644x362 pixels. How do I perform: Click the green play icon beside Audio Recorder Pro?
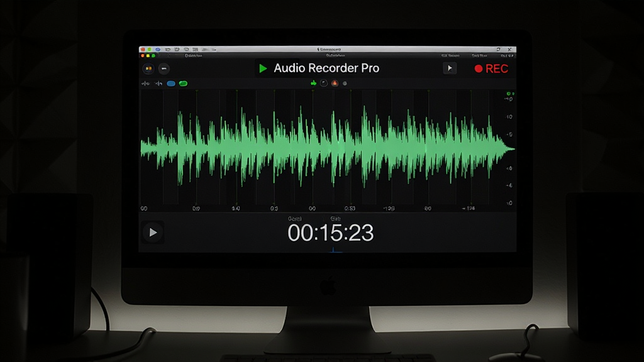click(263, 68)
